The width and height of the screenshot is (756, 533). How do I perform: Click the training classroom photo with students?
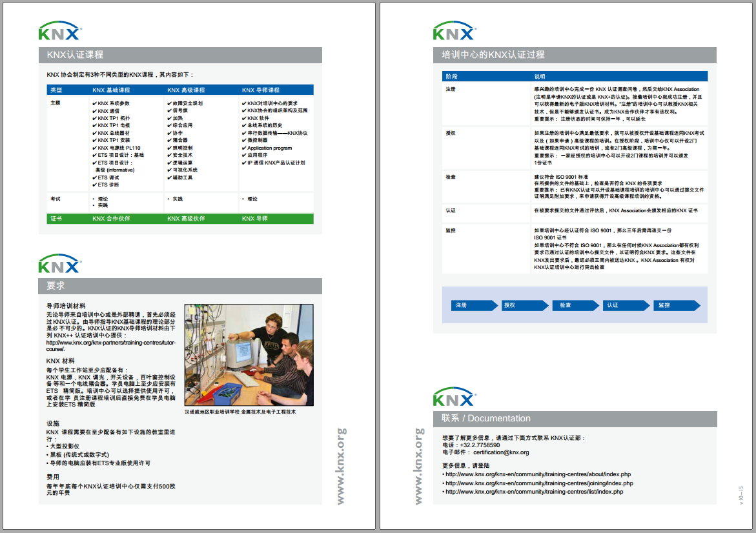(249, 355)
